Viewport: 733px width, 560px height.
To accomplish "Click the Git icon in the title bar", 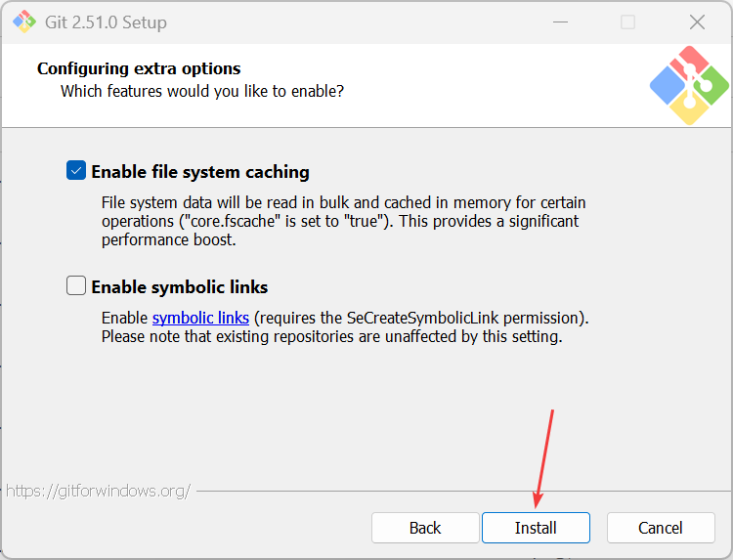I will (23, 22).
